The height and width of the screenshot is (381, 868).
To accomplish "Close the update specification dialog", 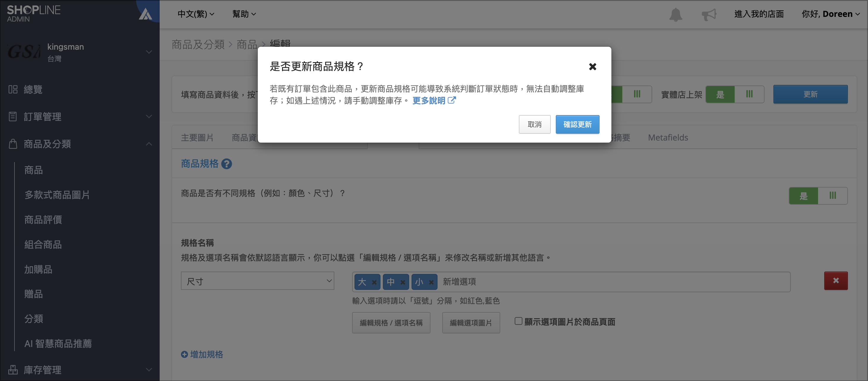I will coord(592,67).
